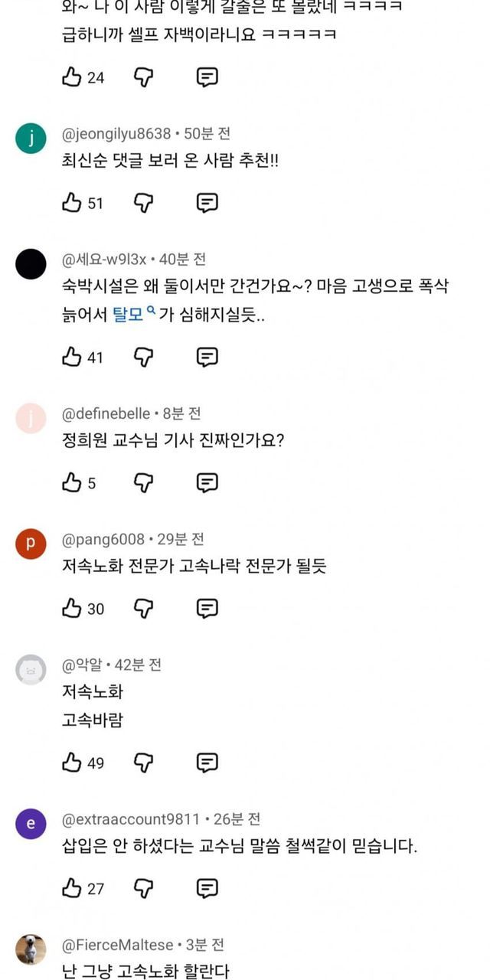Click the @pang6008 avatar with letter p
The width and height of the screenshot is (490, 980).
coord(31,544)
